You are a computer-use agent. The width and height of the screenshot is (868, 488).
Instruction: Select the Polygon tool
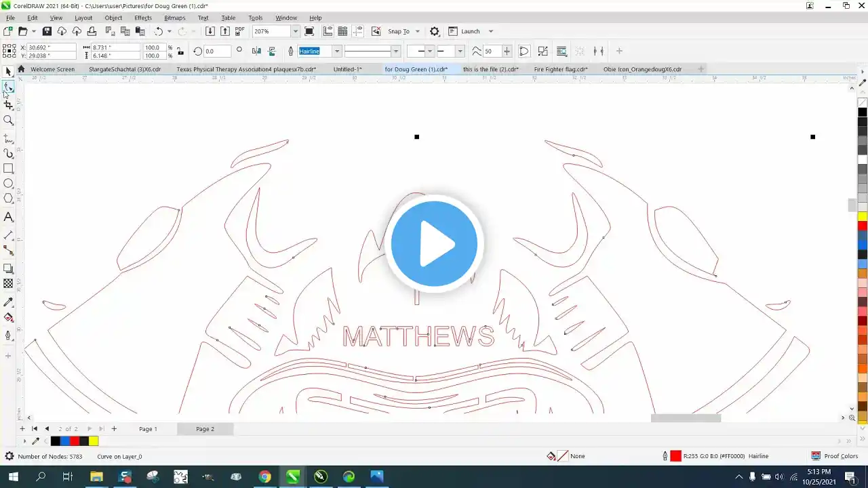pyautogui.click(x=8, y=198)
